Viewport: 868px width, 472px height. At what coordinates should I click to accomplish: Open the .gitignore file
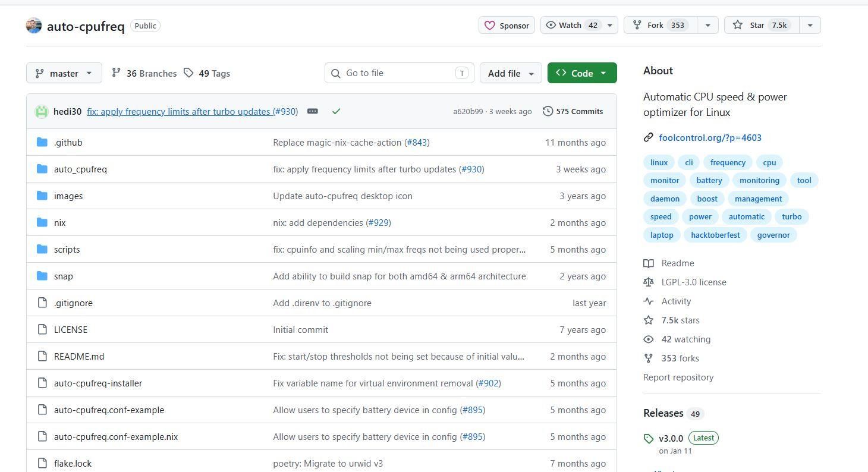[73, 303]
